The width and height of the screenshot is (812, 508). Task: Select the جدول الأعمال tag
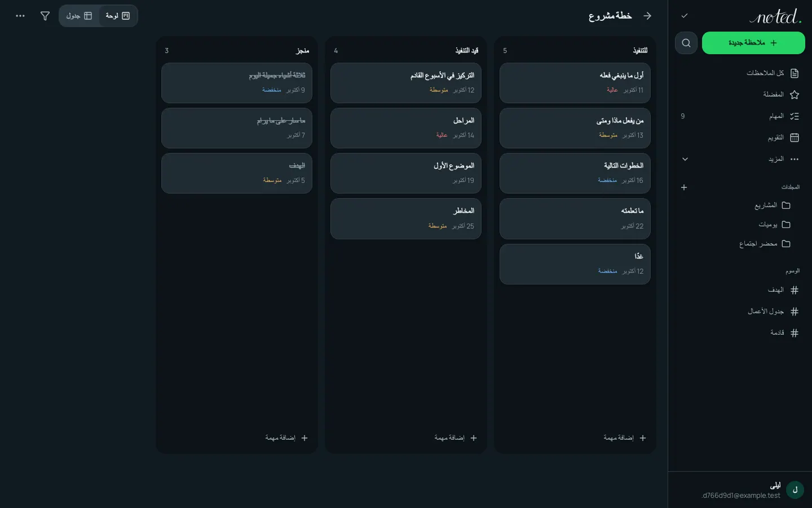[x=740, y=312]
